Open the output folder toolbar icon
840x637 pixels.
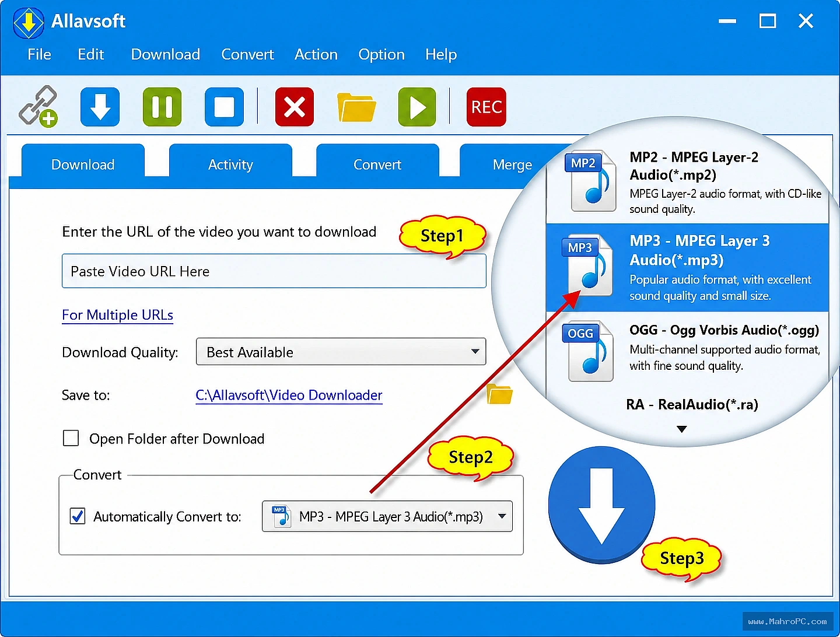[356, 107]
